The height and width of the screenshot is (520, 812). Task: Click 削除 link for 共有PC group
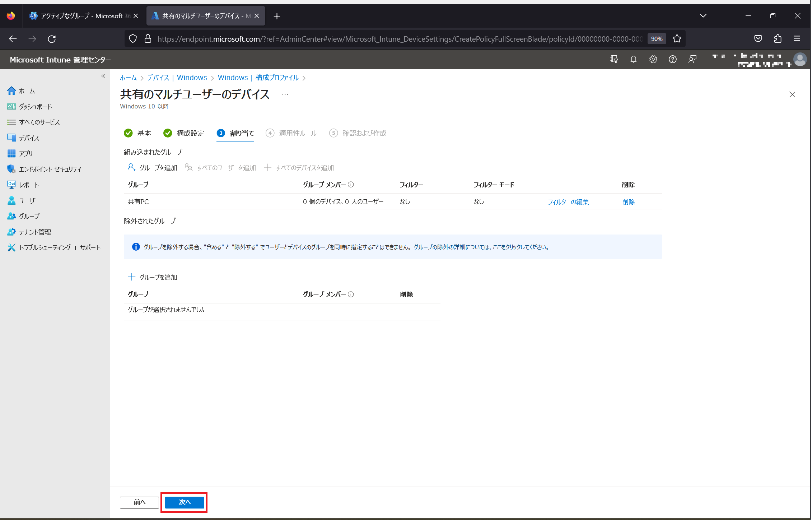(x=628, y=202)
